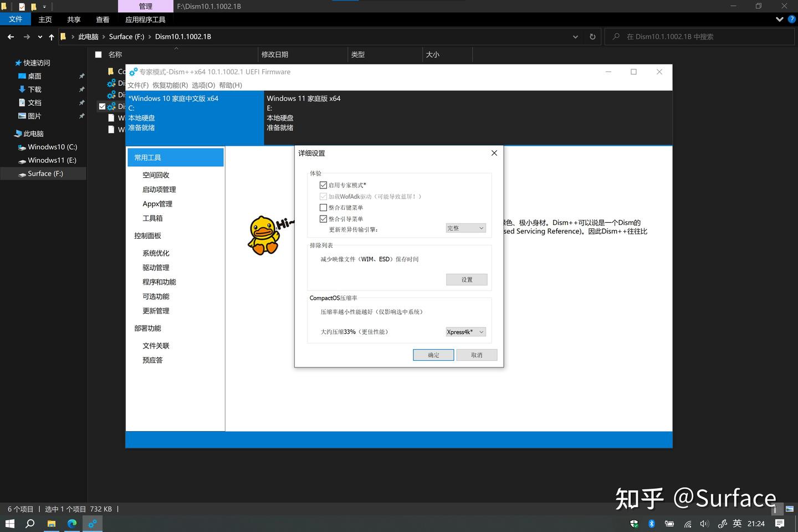Launch Microsoft Edge from the taskbar
Viewport: 798px width, 532px height.
click(x=71, y=523)
